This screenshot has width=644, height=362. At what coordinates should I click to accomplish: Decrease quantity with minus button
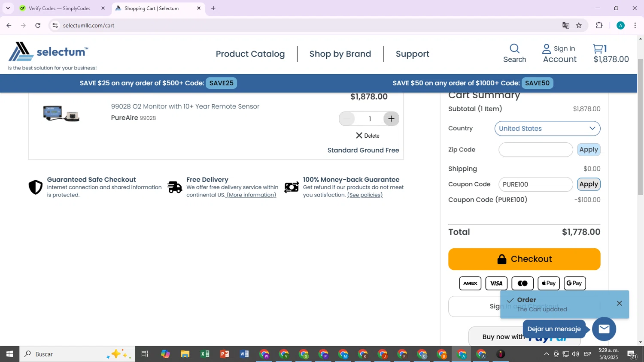tap(347, 119)
